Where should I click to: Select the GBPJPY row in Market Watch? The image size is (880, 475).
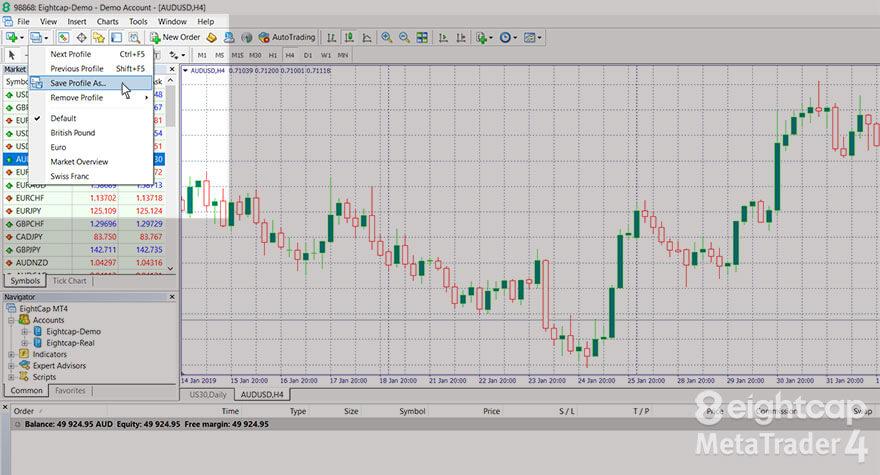(84, 250)
